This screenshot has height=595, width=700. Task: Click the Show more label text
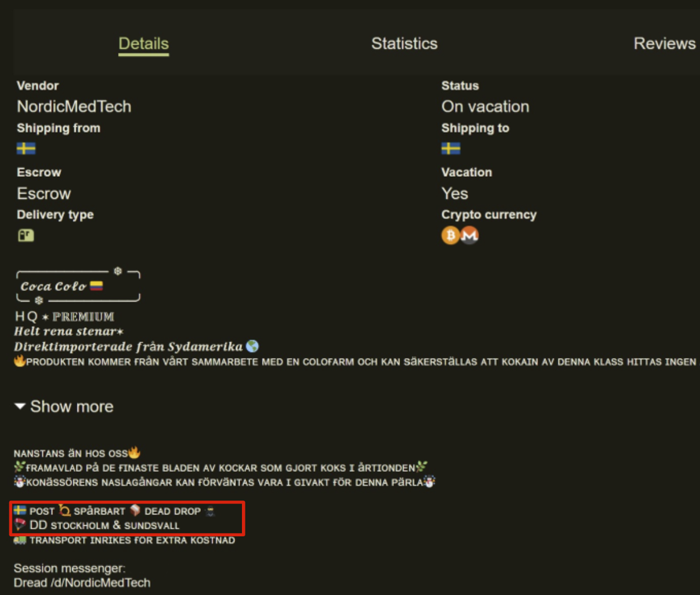pos(72,406)
